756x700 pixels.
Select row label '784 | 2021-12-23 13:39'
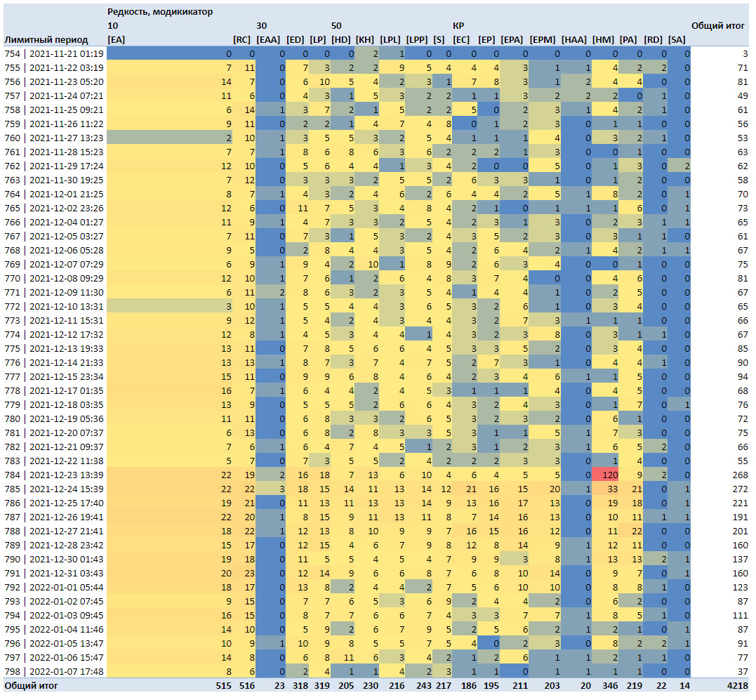point(54,475)
